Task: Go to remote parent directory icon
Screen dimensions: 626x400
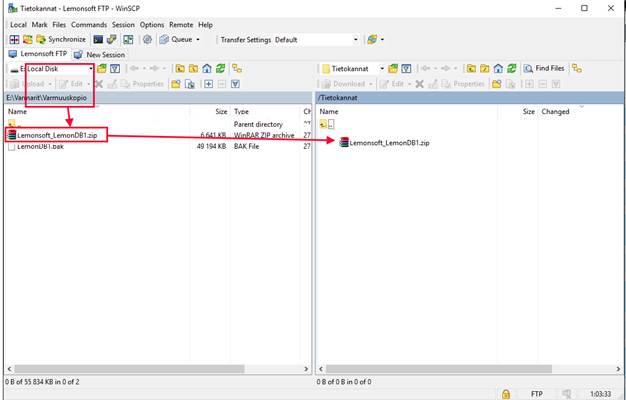Action: coord(471,69)
